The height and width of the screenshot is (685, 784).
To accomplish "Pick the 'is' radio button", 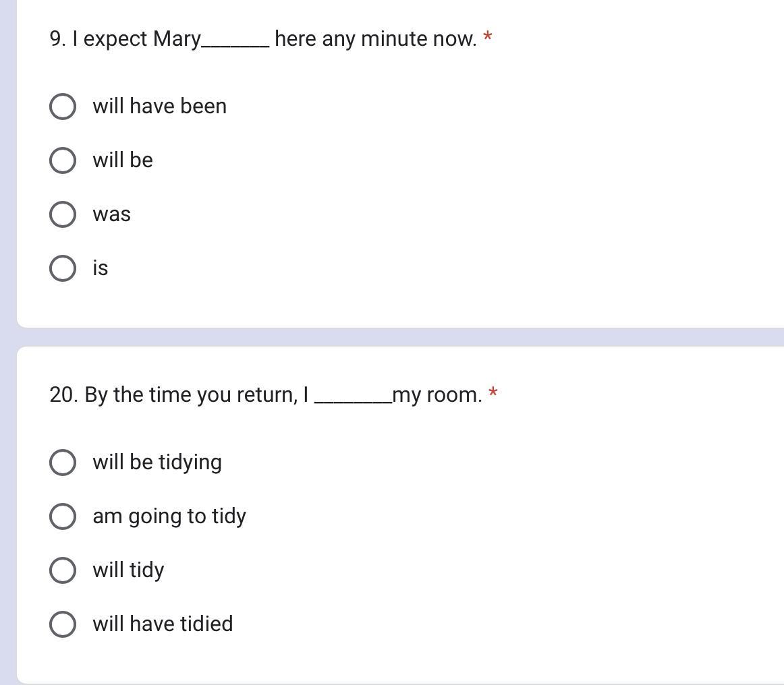I will (63, 268).
